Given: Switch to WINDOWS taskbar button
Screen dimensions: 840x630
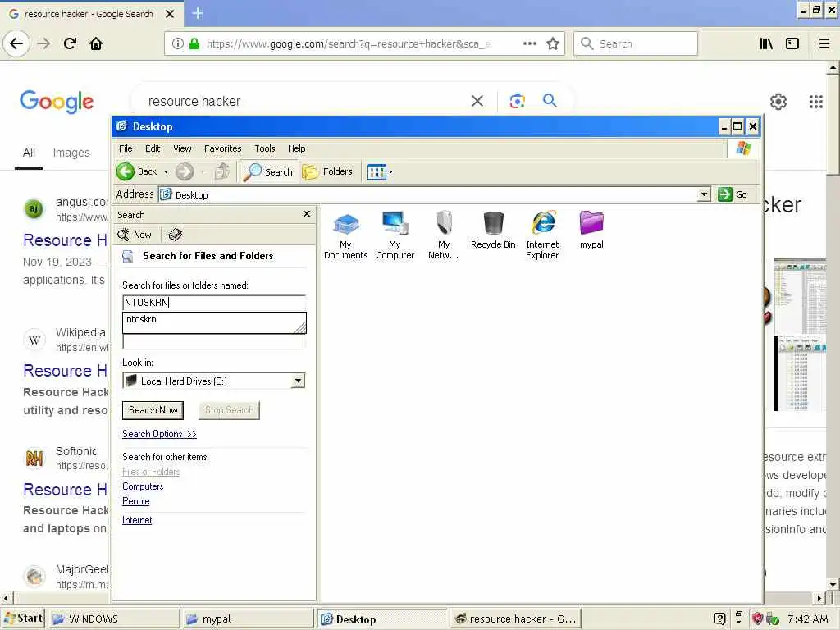Looking at the screenshot, I should (115, 619).
